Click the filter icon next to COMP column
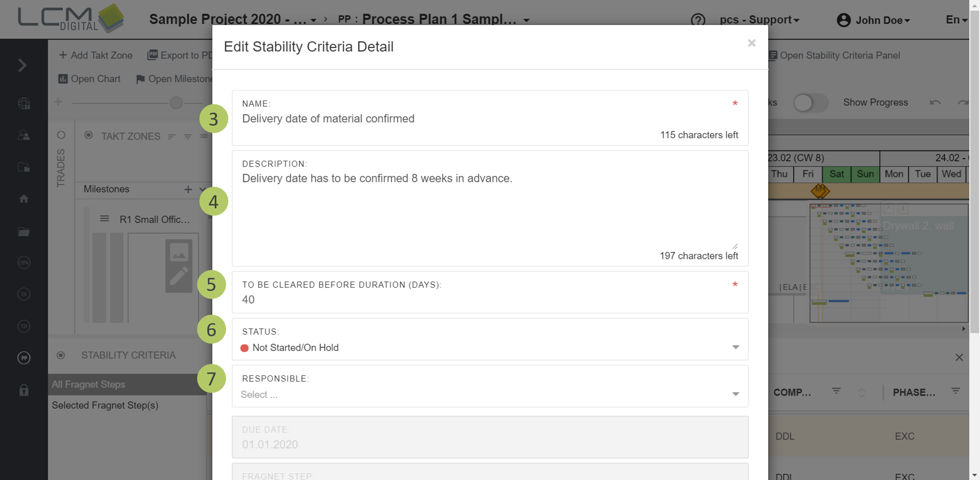This screenshot has width=980, height=480. [x=836, y=391]
